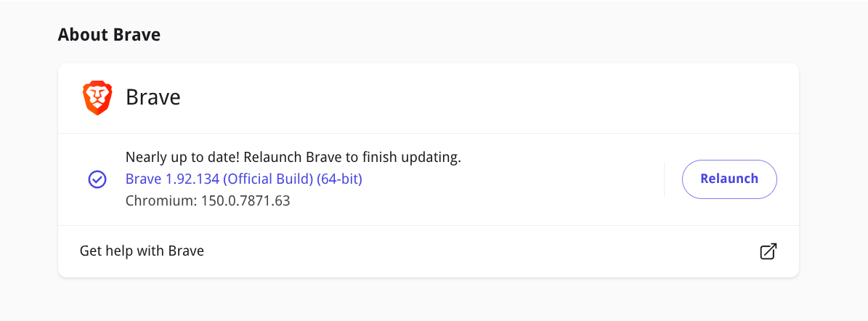Click the Chromium 150.0.7871.63 version text
Screen dimensions: 868x321
click(208, 201)
